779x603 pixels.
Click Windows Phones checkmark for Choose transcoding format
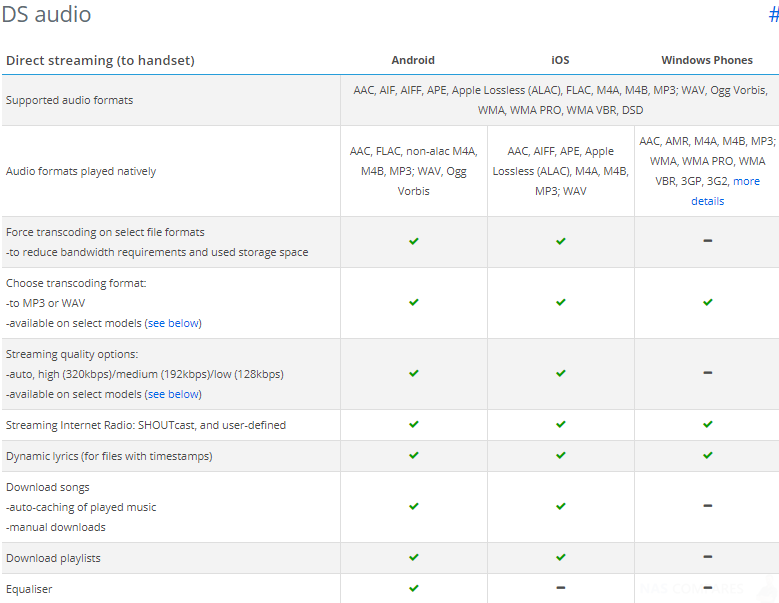(x=707, y=302)
